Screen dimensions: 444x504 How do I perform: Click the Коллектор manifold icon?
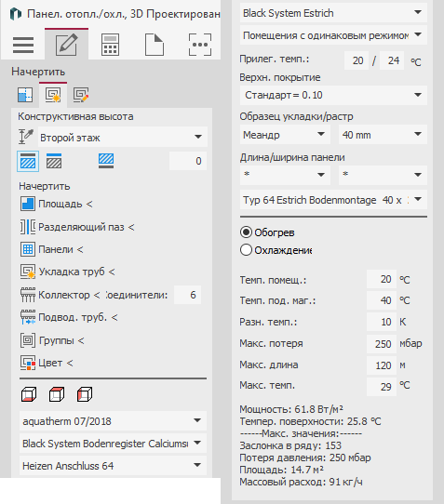pos(28,295)
